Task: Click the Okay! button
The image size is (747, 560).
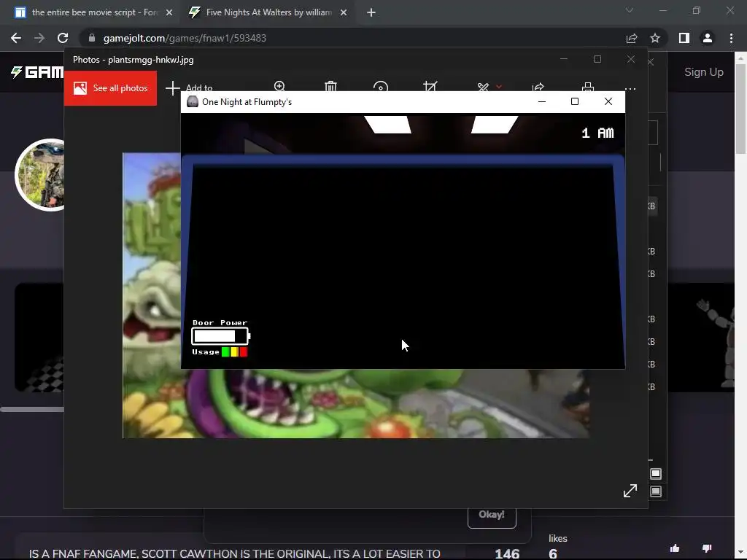Action: 492,514
